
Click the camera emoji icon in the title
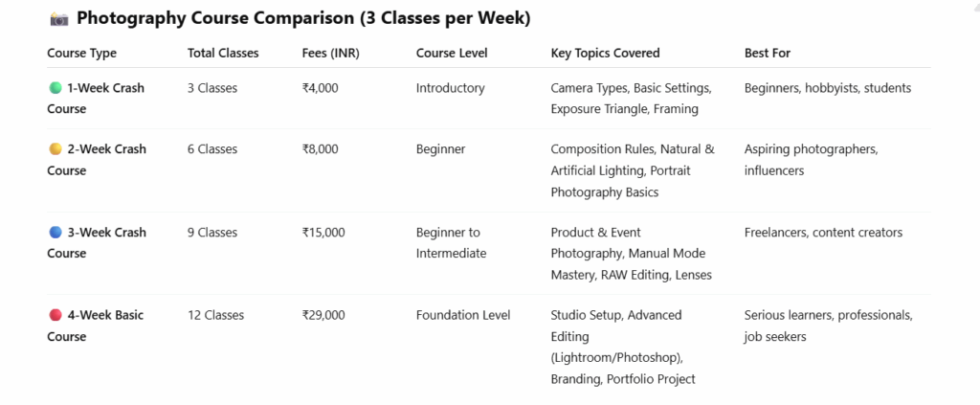click(58, 19)
